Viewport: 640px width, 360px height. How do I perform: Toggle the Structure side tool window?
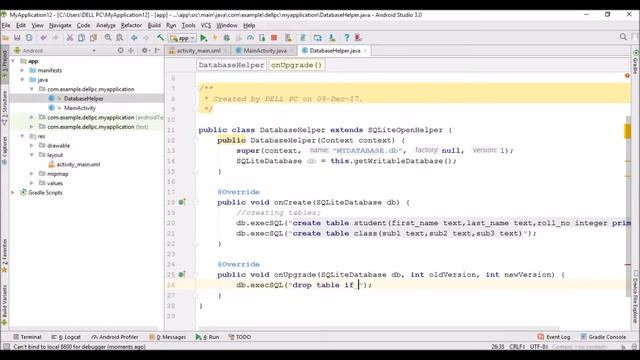pyautogui.click(x=4, y=107)
